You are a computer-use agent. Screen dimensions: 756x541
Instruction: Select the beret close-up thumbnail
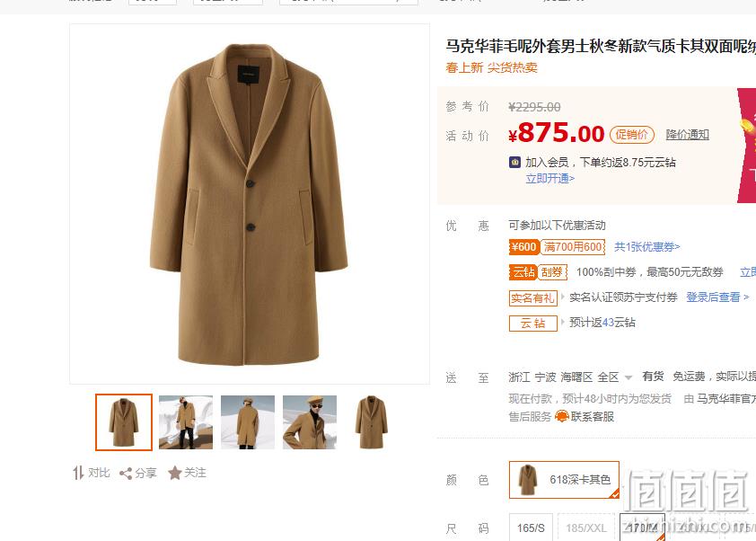tap(310, 422)
